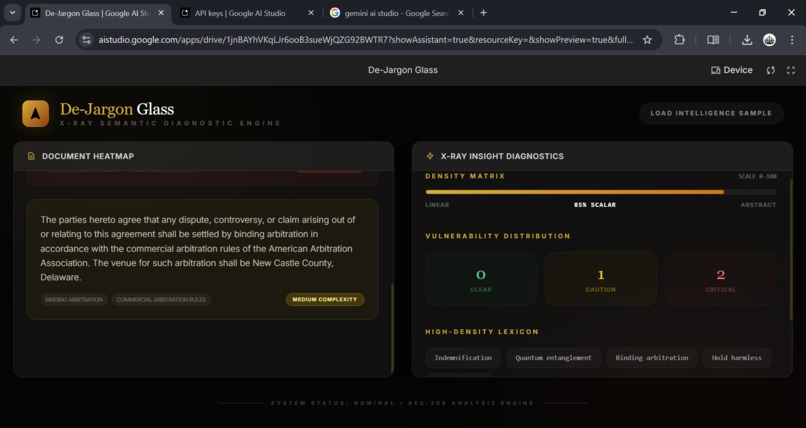This screenshot has width=806, height=428.
Task: Close the API keys tab
Action: pyautogui.click(x=310, y=13)
